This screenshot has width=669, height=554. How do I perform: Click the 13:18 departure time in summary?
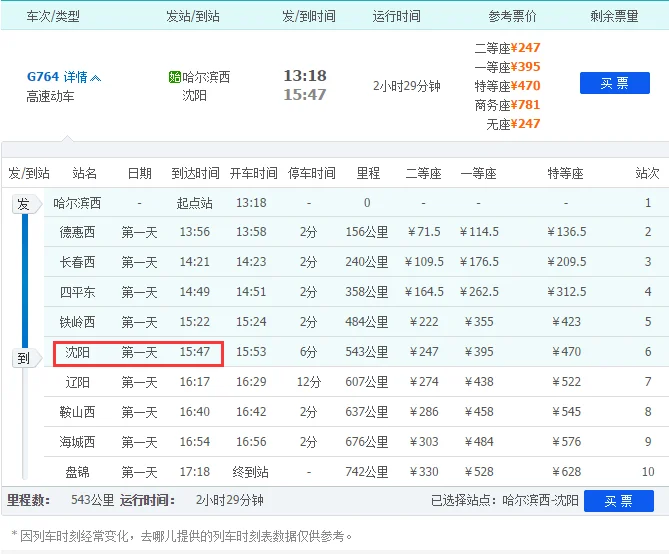(305, 76)
